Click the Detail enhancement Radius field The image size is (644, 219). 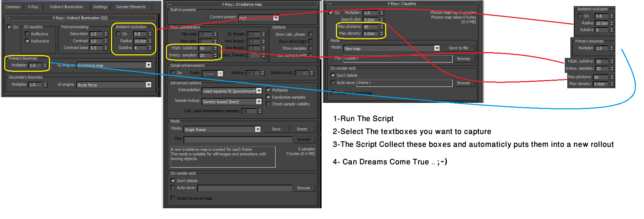(253, 73)
